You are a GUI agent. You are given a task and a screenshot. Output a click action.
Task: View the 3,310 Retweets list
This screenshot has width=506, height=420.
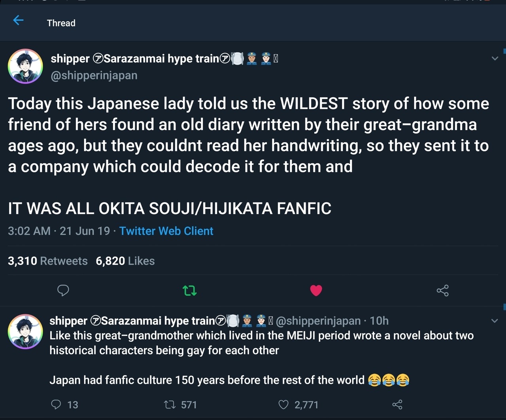point(47,261)
